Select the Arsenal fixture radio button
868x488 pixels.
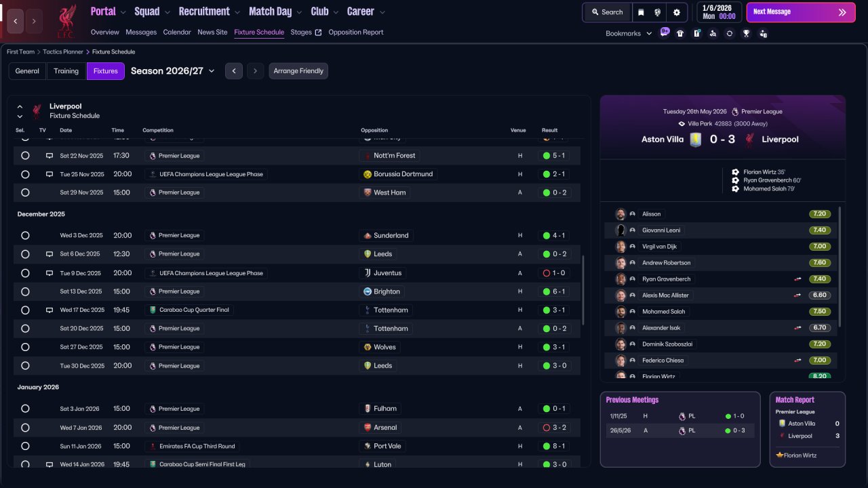[25, 428]
